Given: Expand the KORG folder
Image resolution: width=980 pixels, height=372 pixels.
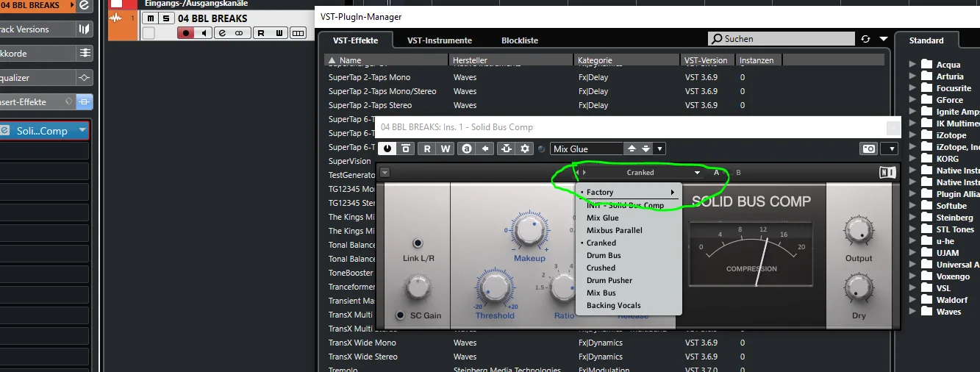Looking at the screenshot, I should pos(912,159).
